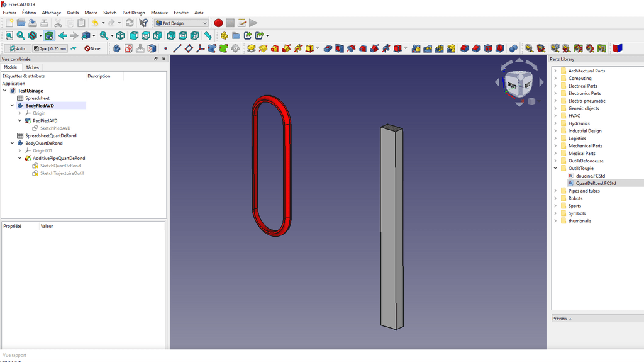Open the Part Design workbench dropdown
Screen dimensions: 644x362
(x=182, y=23)
